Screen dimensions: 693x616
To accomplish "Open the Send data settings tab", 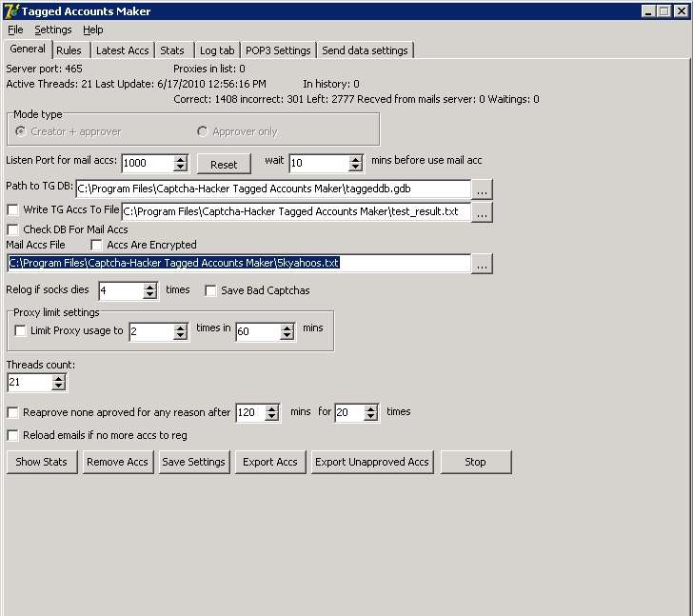I will [x=365, y=50].
